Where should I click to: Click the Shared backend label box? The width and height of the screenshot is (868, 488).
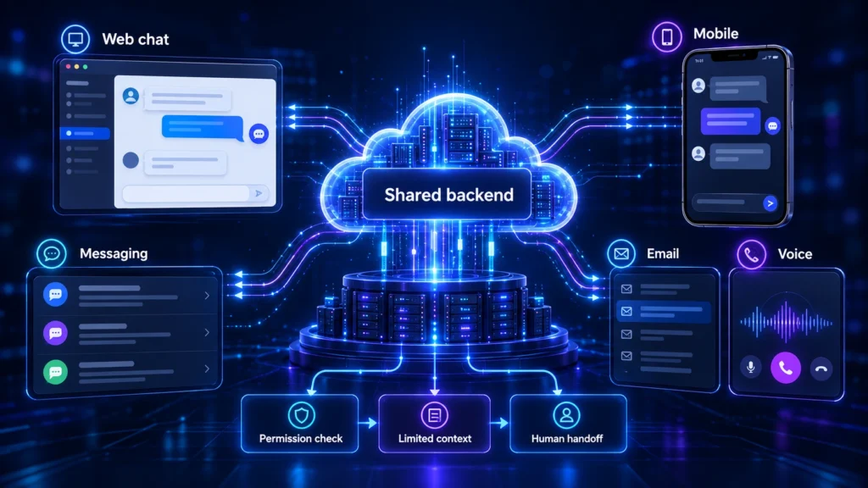pos(448,195)
